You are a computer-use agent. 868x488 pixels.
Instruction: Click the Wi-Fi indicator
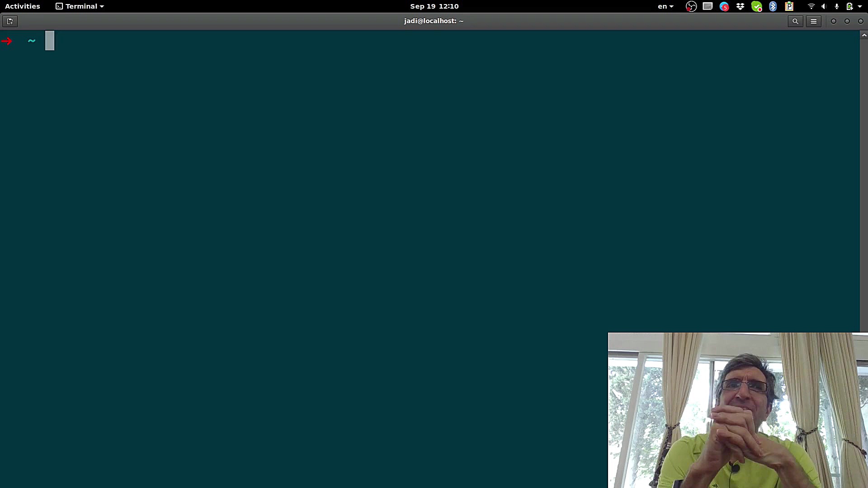pyautogui.click(x=811, y=6)
